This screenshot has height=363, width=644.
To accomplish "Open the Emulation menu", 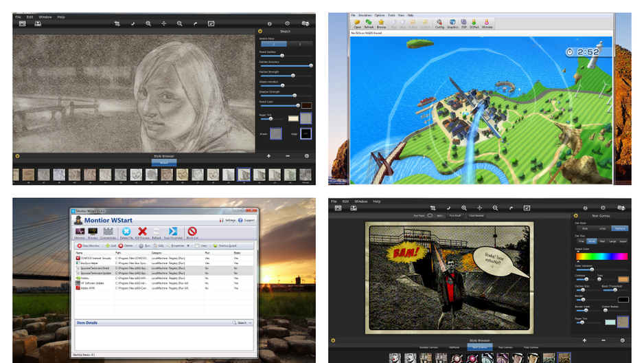I will coord(365,15).
